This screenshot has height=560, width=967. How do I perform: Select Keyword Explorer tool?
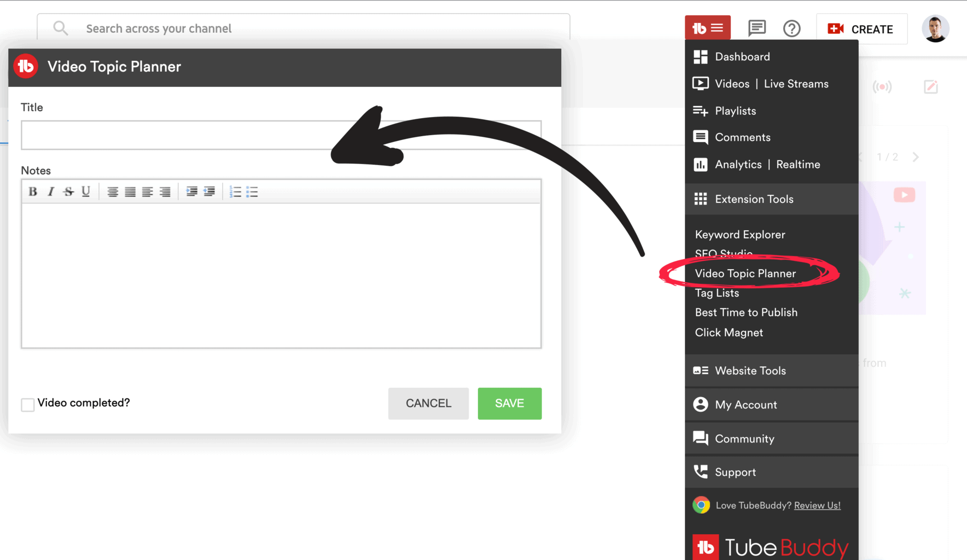[740, 235]
